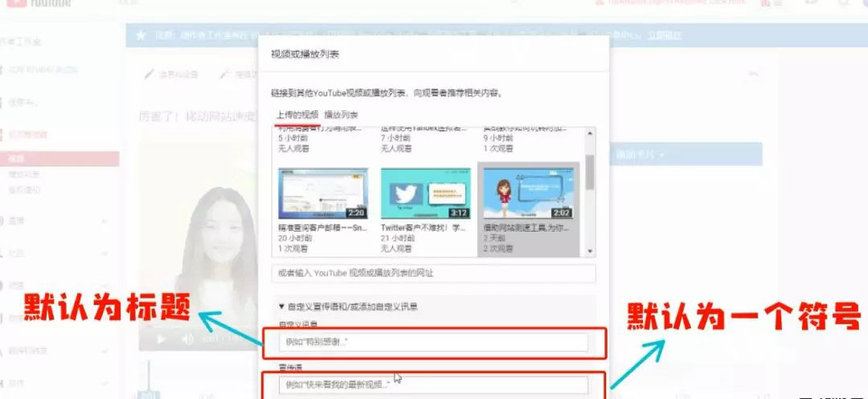Click the YouTube logo at top left
The height and width of the screenshot is (399, 868).
pyautogui.click(x=39, y=2)
